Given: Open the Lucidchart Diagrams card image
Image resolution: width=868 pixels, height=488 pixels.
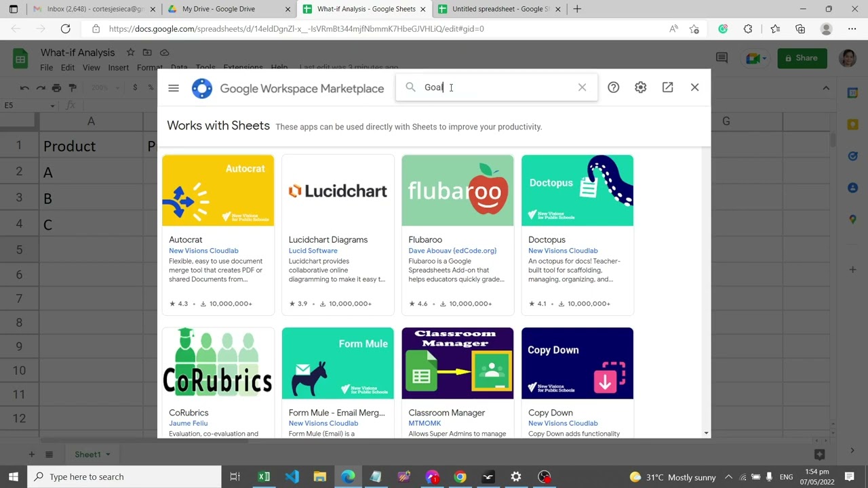Looking at the screenshot, I should click(338, 190).
